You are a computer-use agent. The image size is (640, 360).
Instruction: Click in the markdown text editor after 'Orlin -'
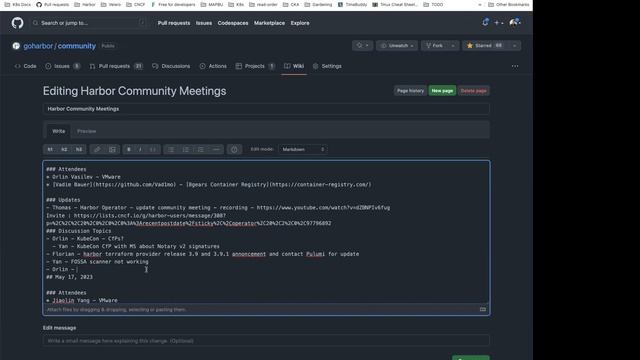coord(78,269)
